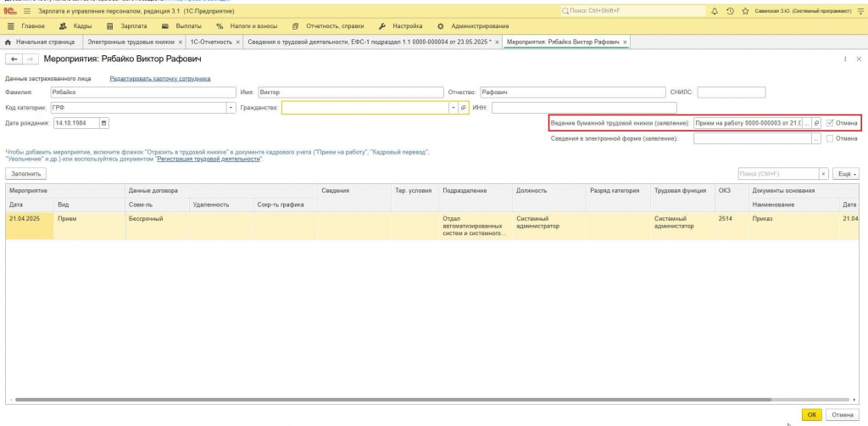Open the Зарплата menu section

click(x=127, y=26)
